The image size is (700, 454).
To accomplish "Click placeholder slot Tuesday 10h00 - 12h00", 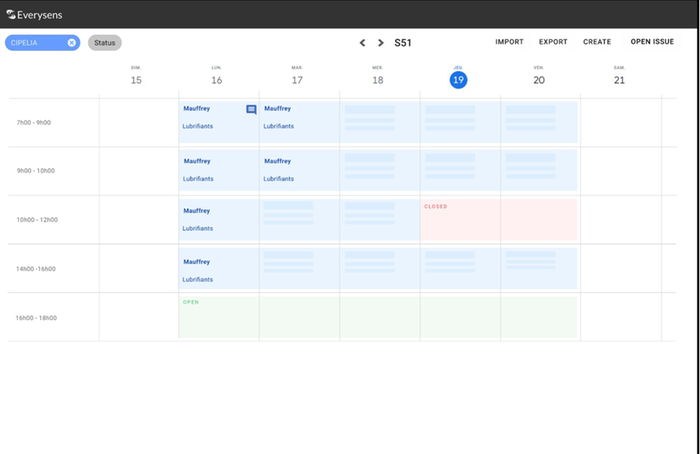I will pyautogui.click(x=299, y=220).
